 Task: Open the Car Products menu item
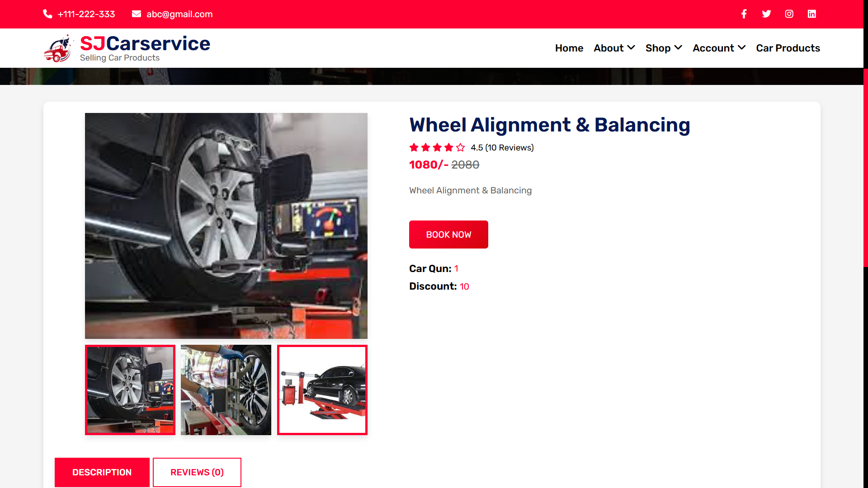point(788,48)
